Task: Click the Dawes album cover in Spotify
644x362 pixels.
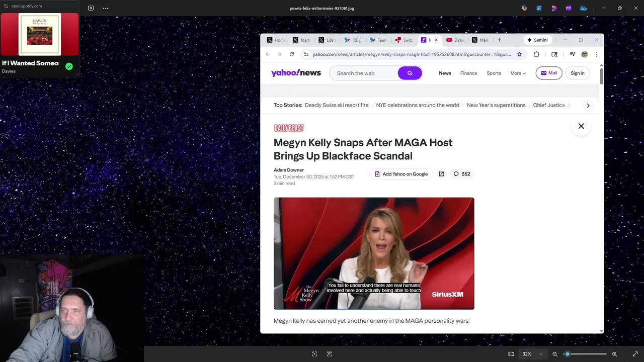Action: pos(40,34)
